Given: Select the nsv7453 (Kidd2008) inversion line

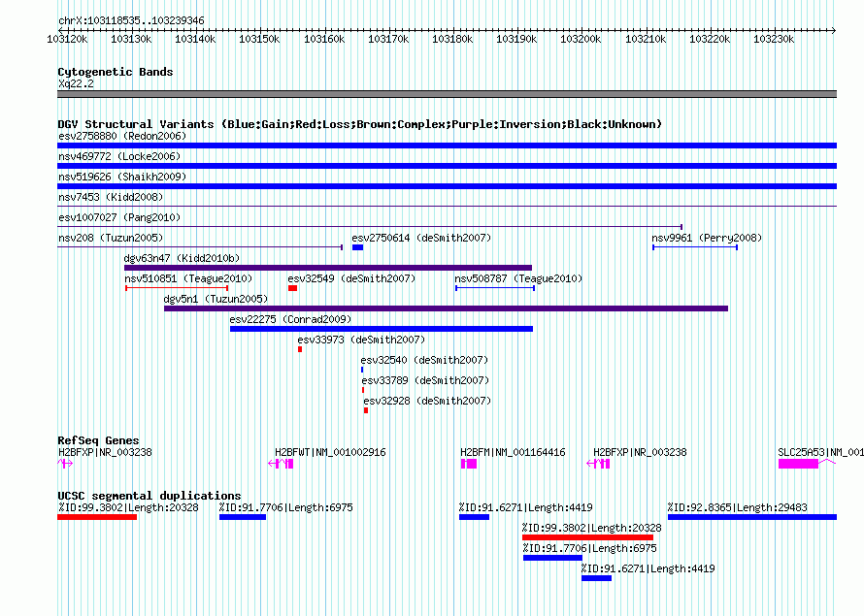Looking at the screenshot, I should coord(447,207).
